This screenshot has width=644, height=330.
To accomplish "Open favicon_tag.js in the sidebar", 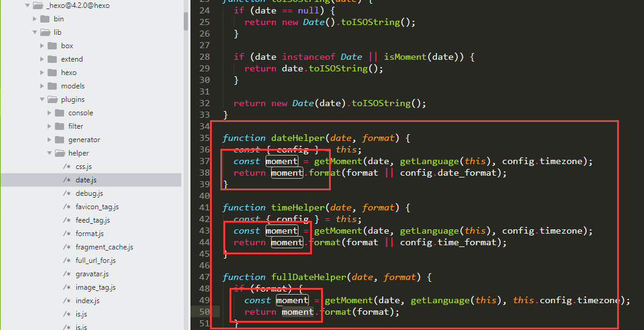I will (97, 207).
